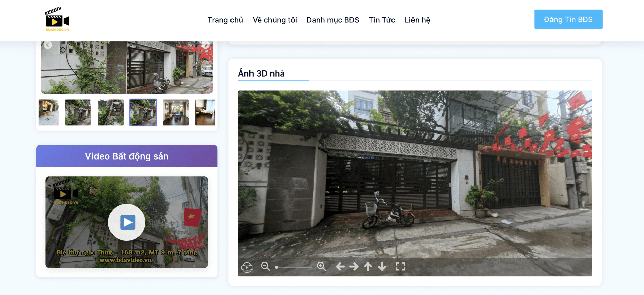Click the BDSVIDEO.VN site logo
This screenshot has height=295, width=644.
tap(57, 20)
